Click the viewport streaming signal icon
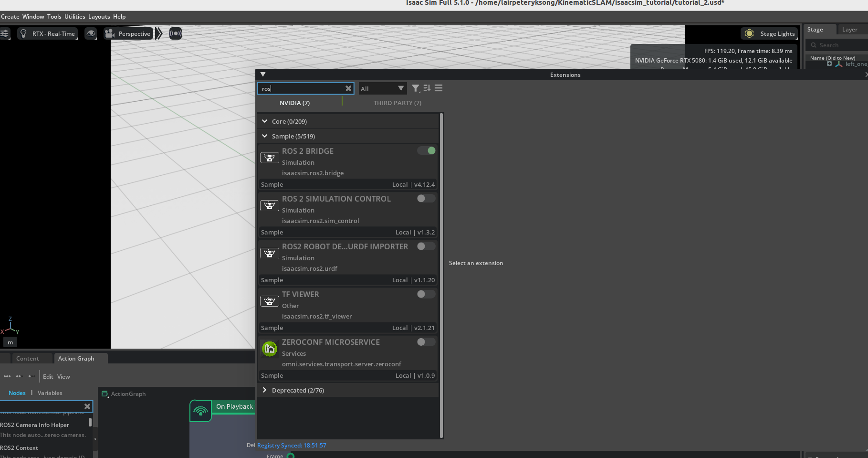The image size is (868, 458). 176,33
